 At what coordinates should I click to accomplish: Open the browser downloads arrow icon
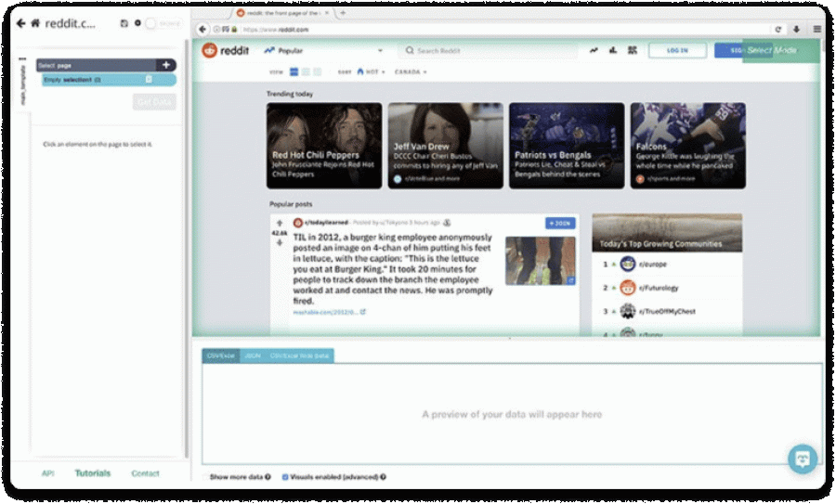coord(797,30)
